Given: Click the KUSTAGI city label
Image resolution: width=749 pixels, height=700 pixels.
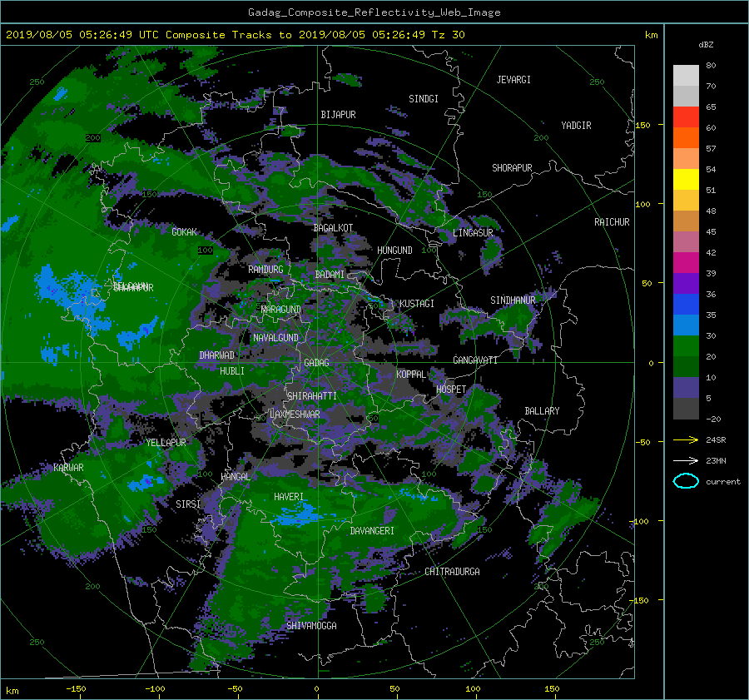Looking at the screenshot, I should (417, 304).
